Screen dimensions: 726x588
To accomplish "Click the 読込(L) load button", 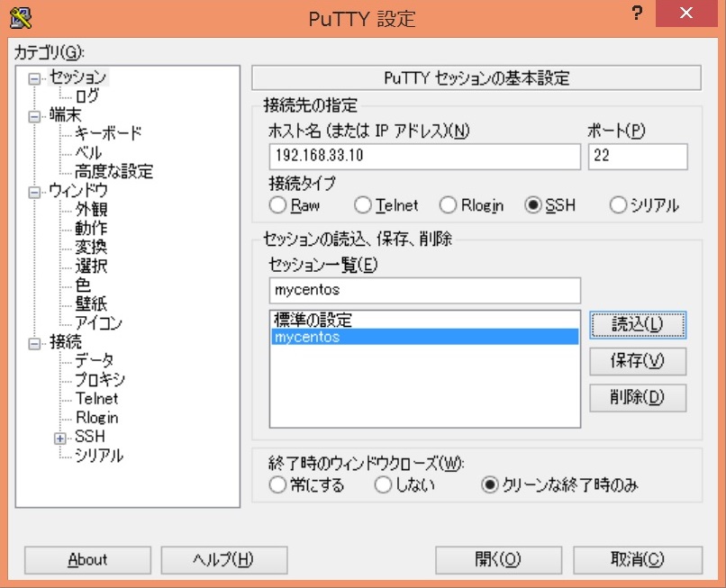I will 638,324.
